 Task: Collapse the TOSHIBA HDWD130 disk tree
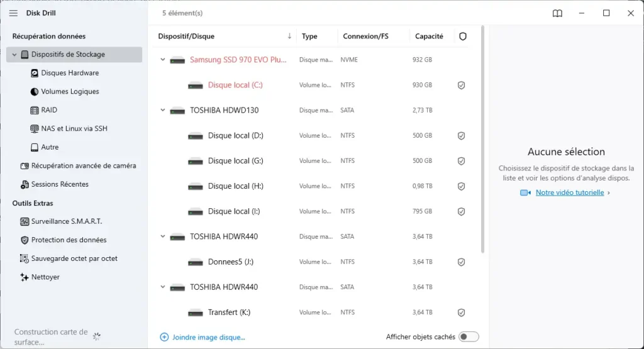[x=163, y=110]
